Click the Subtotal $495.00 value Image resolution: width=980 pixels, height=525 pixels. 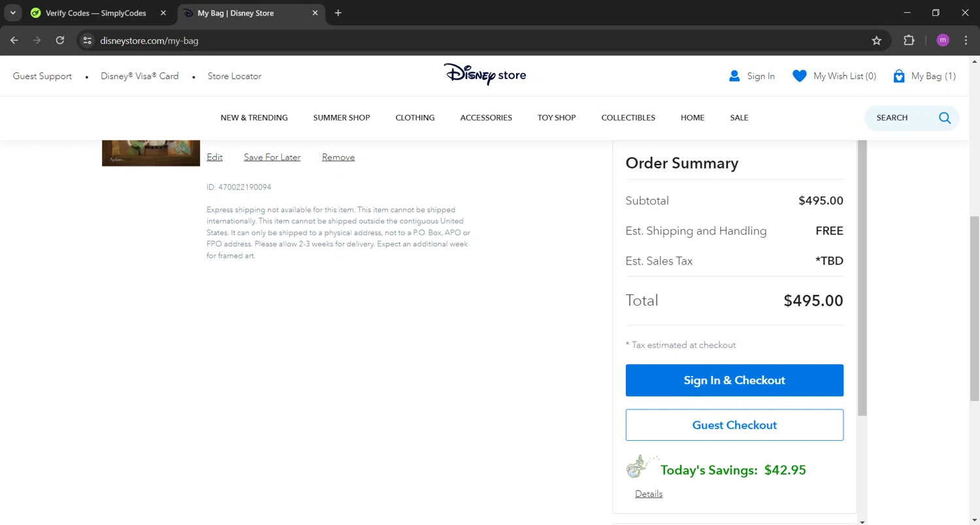[x=821, y=200]
